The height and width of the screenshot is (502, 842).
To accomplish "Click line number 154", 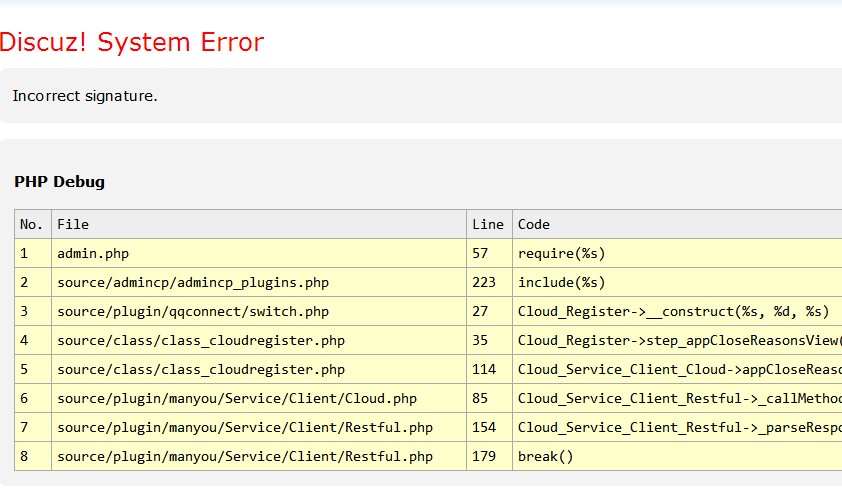I will [489, 427].
